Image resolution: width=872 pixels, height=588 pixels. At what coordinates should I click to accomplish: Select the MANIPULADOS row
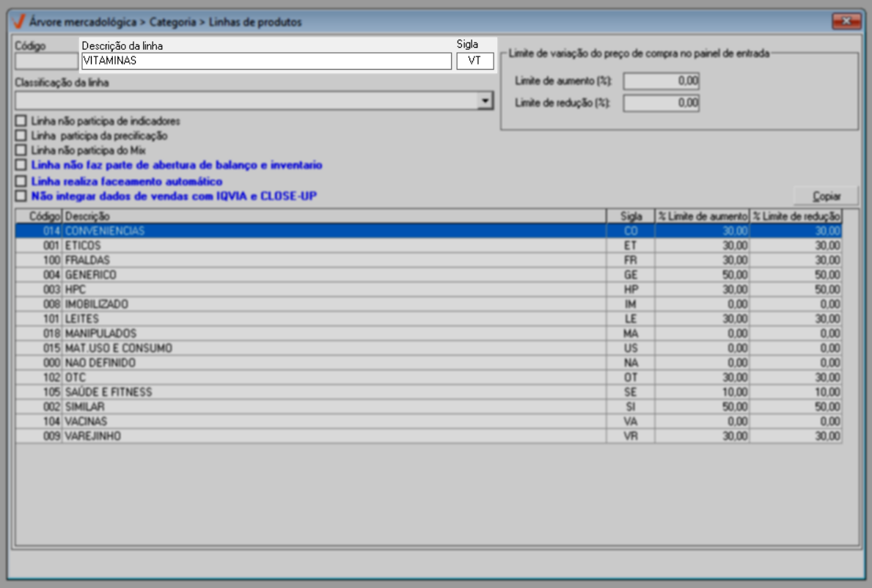point(428,334)
